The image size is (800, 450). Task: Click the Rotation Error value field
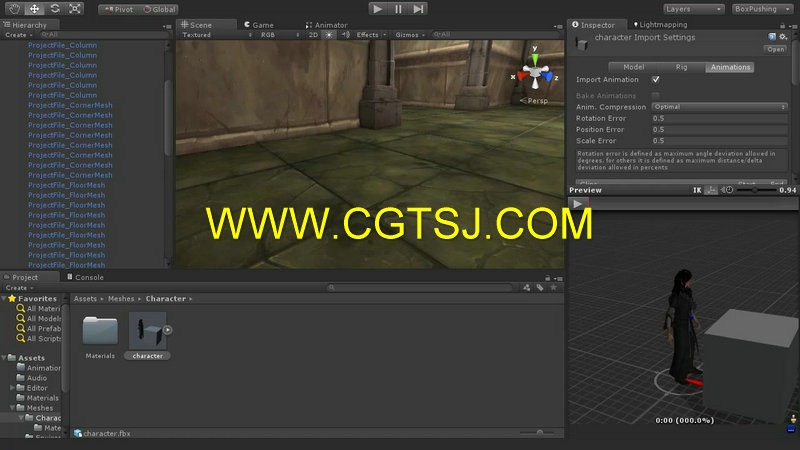(719, 118)
